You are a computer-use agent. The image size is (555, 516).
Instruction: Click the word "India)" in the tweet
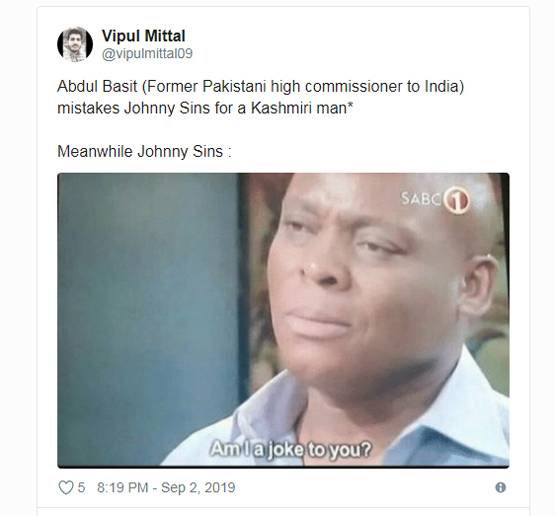pyautogui.click(x=444, y=87)
